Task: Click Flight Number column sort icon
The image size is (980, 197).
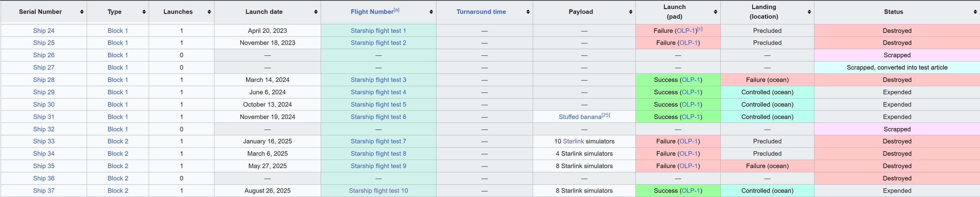Action: [431, 12]
